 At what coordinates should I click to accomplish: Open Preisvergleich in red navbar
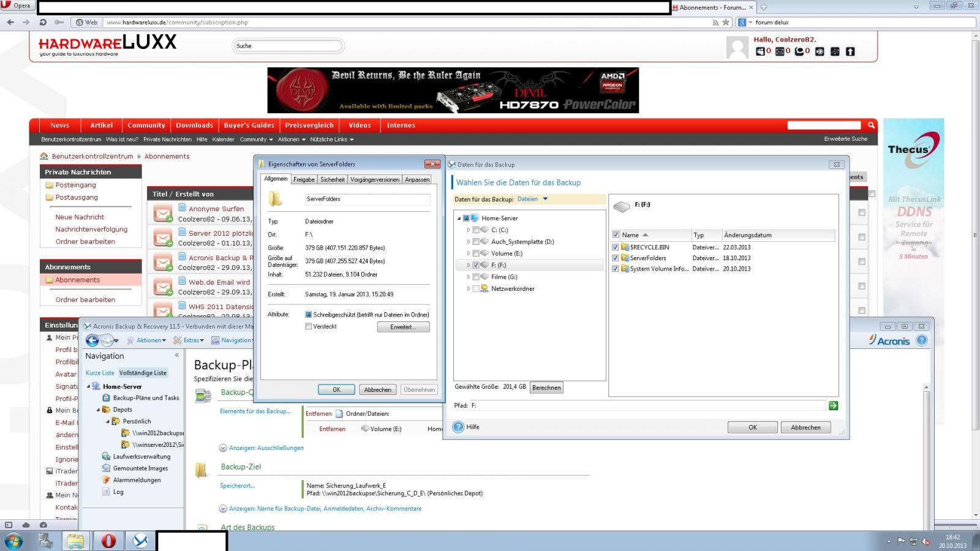coord(309,125)
